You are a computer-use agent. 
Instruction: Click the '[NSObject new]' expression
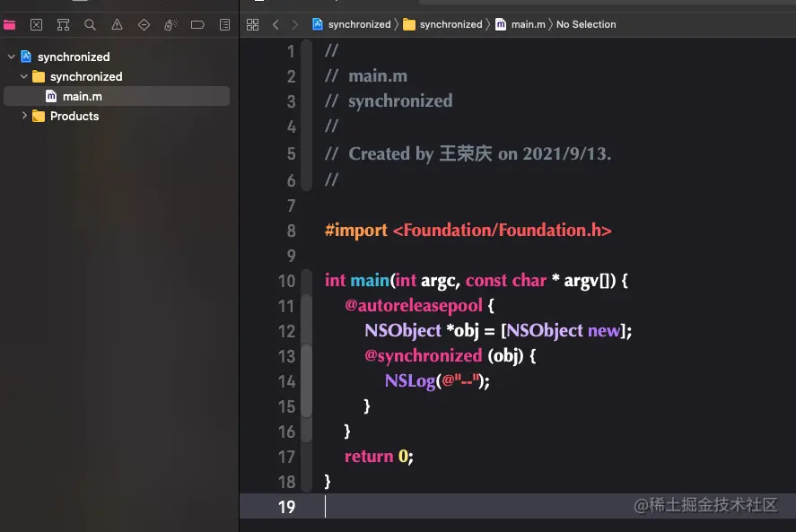pos(564,330)
